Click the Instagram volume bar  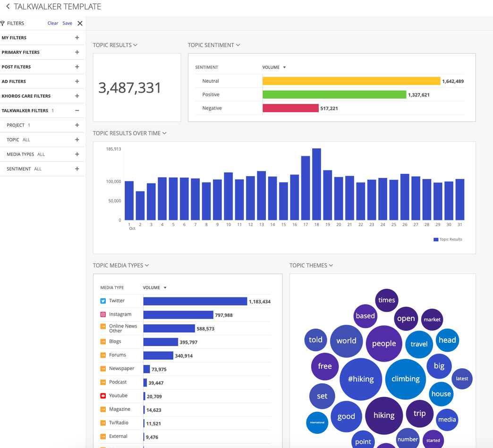pos(178,315)
